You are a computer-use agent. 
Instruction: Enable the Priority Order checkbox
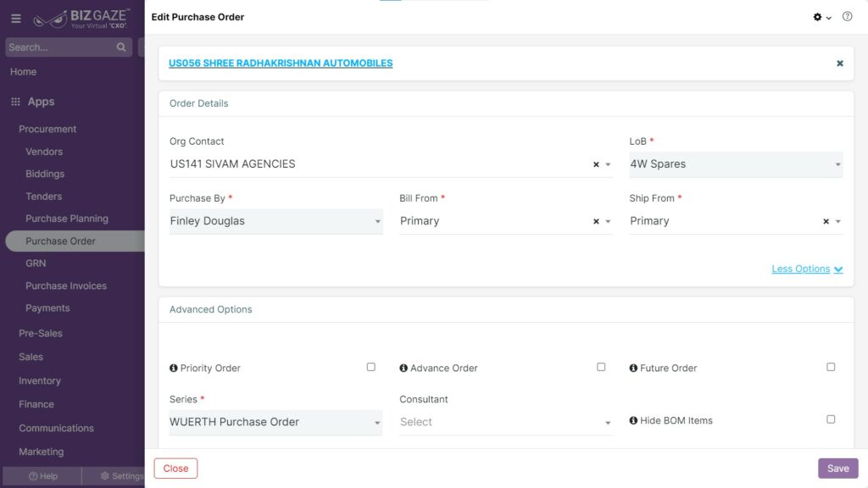371,367
